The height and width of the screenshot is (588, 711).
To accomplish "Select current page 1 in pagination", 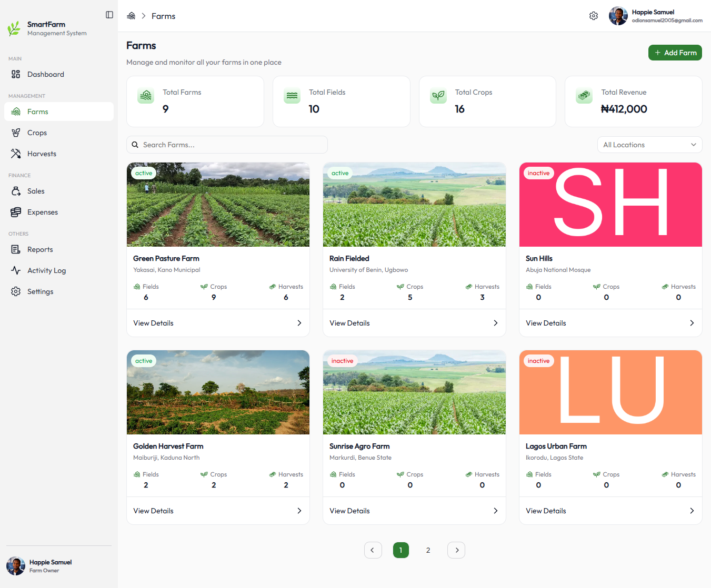I will coord(401,550).
